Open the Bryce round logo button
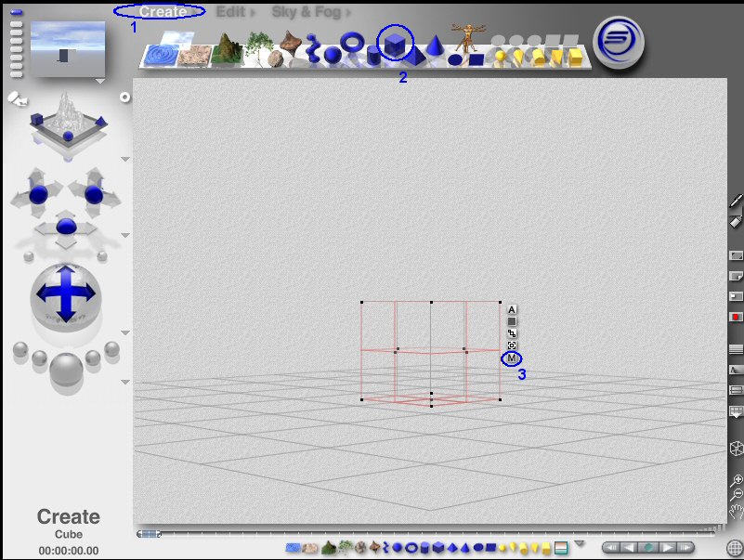Image resolution: width=744 pixels, height=560 pixels. tap(620, 42)
